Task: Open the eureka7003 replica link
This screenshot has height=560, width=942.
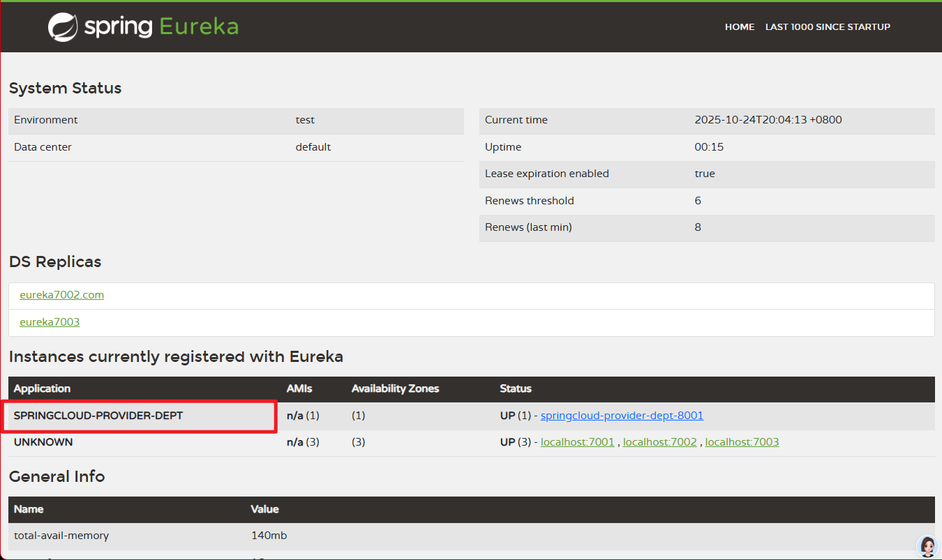Action: click(50, 322)
